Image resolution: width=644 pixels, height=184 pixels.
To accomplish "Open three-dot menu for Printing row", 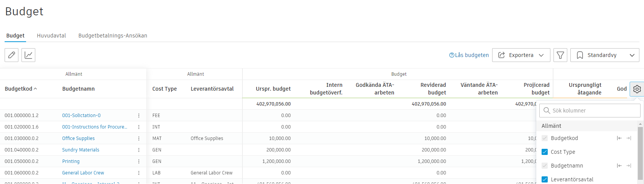I will [x=139, y=161].
